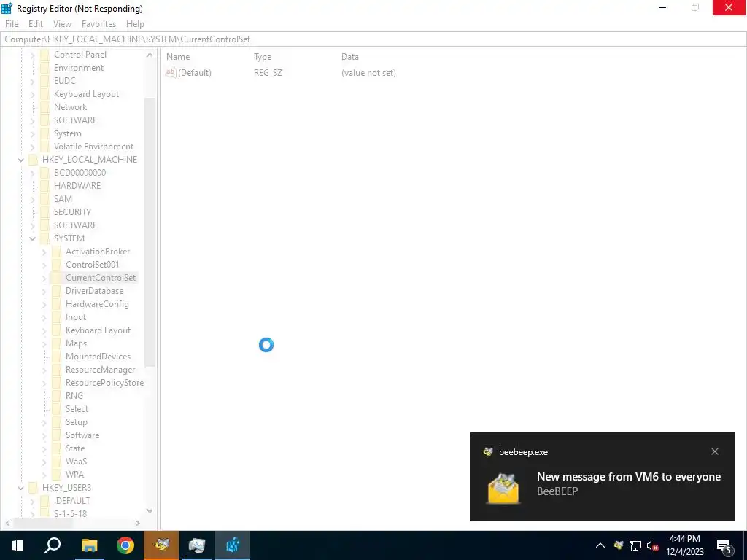747x560 pixels.
Task: Click the Data column header
Action: coord(349,57)
